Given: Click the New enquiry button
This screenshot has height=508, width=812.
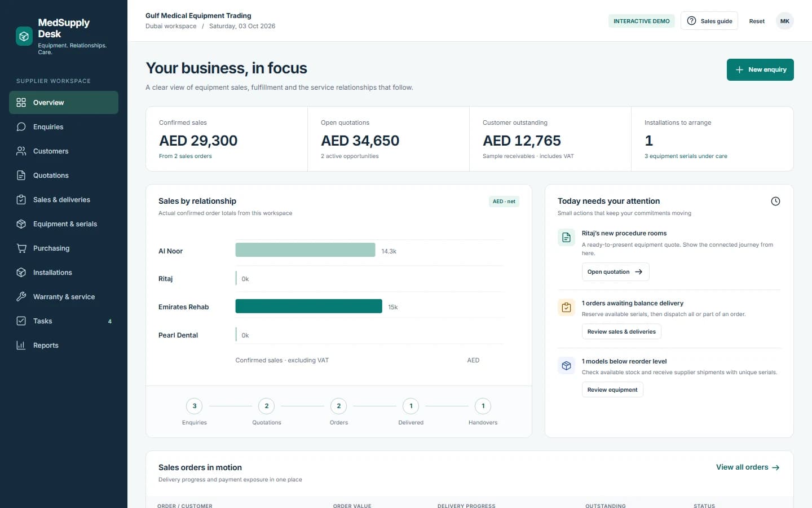Looking at the screenshot, I should [760, 70].
